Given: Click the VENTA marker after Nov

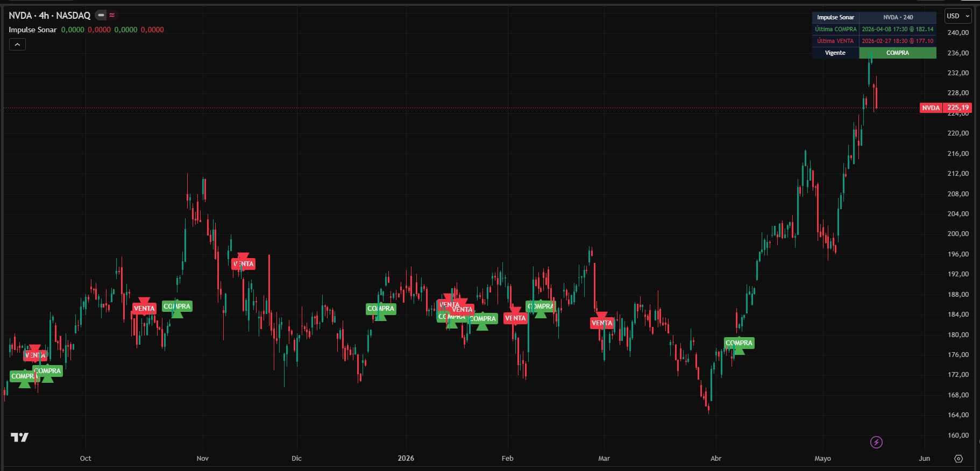Looking at the screenshot, I should tap(243, 264).
